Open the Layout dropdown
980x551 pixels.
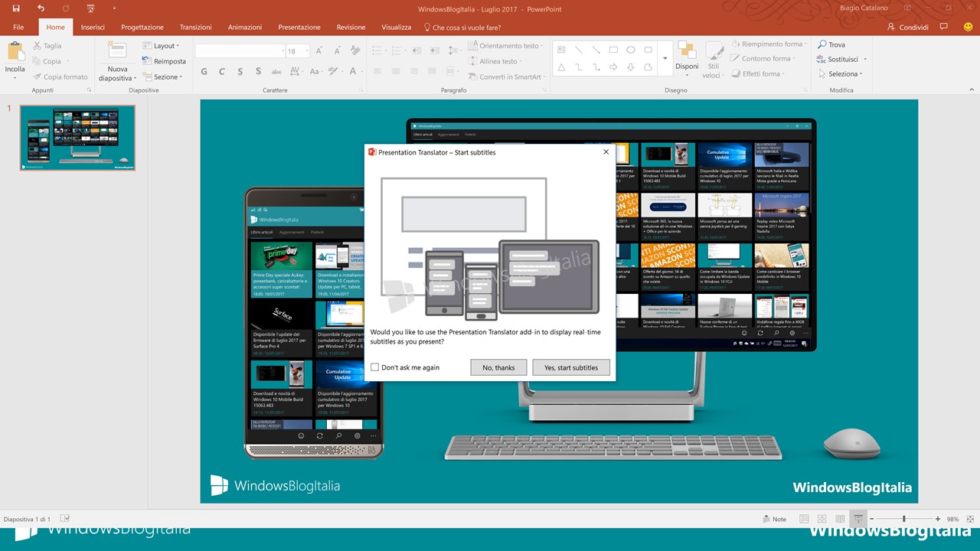coord(161,46)
